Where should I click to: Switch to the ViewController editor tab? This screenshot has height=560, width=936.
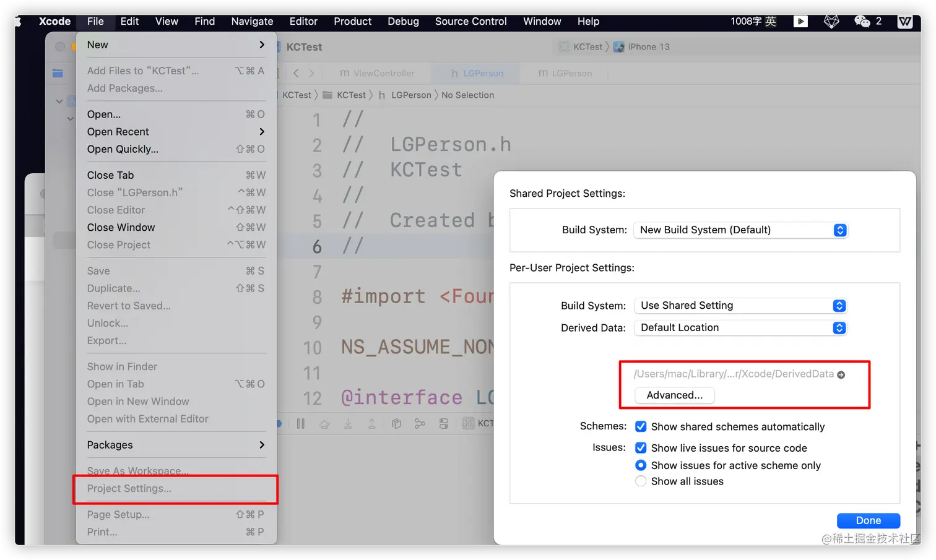[377, 73]
